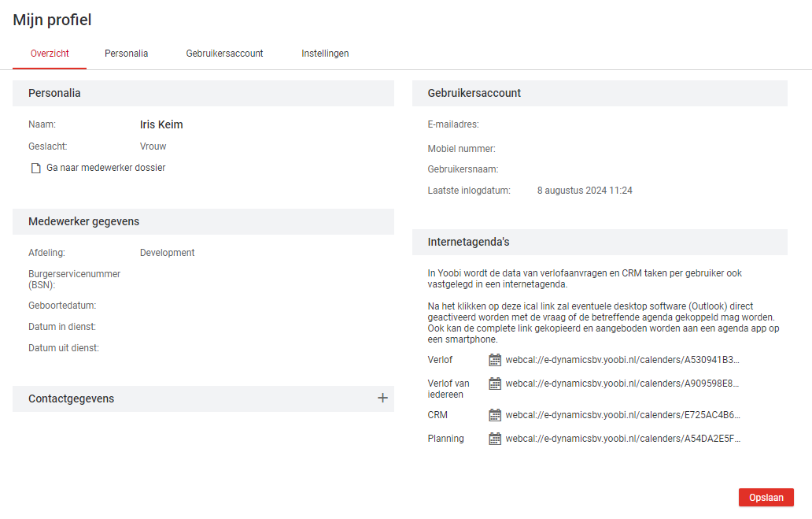Click the Laatste inlogdatum label
Viewport: 812px width, 519px height.
click(469, 191)
